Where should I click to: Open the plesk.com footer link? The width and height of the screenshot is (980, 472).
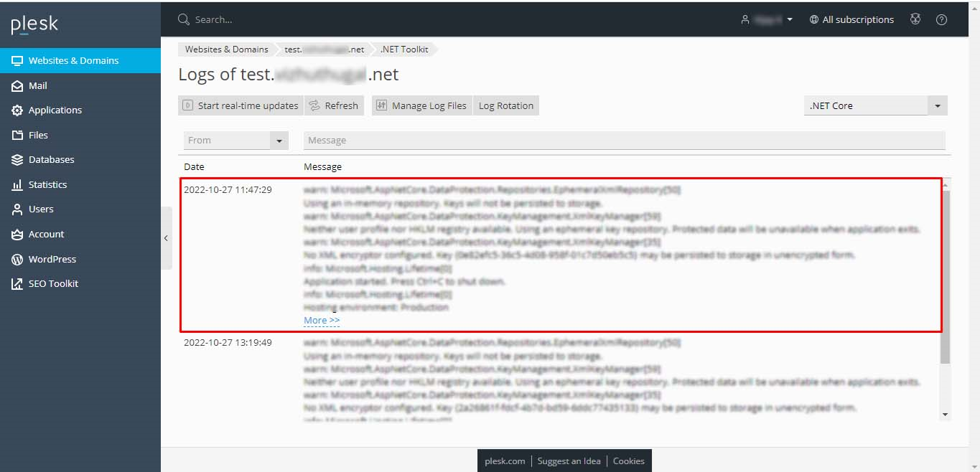[505, 461]
